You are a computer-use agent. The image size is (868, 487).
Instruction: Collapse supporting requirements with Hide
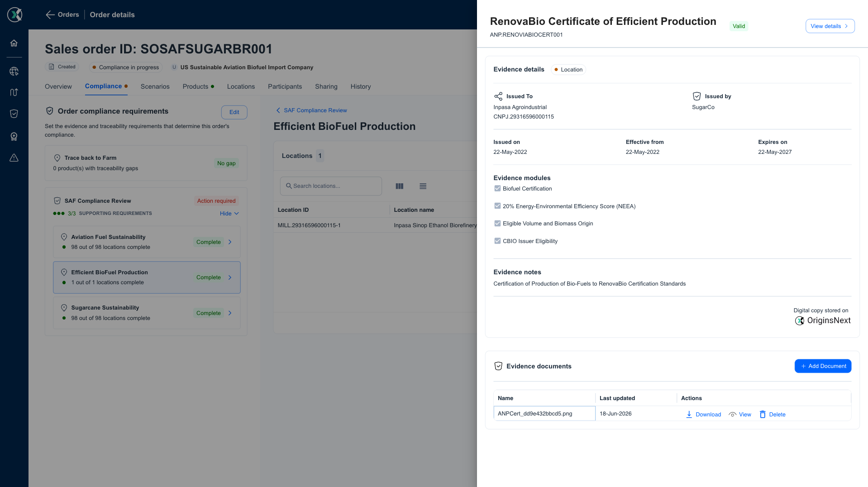(229, 214)
